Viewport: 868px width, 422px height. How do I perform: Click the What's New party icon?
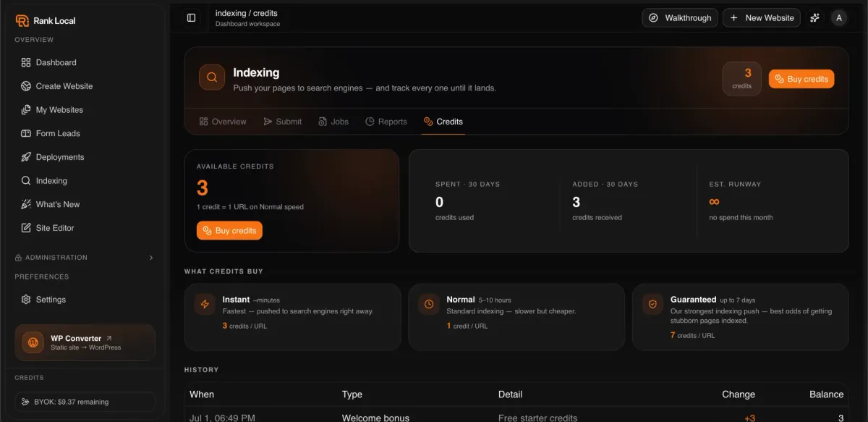[26, 204]
